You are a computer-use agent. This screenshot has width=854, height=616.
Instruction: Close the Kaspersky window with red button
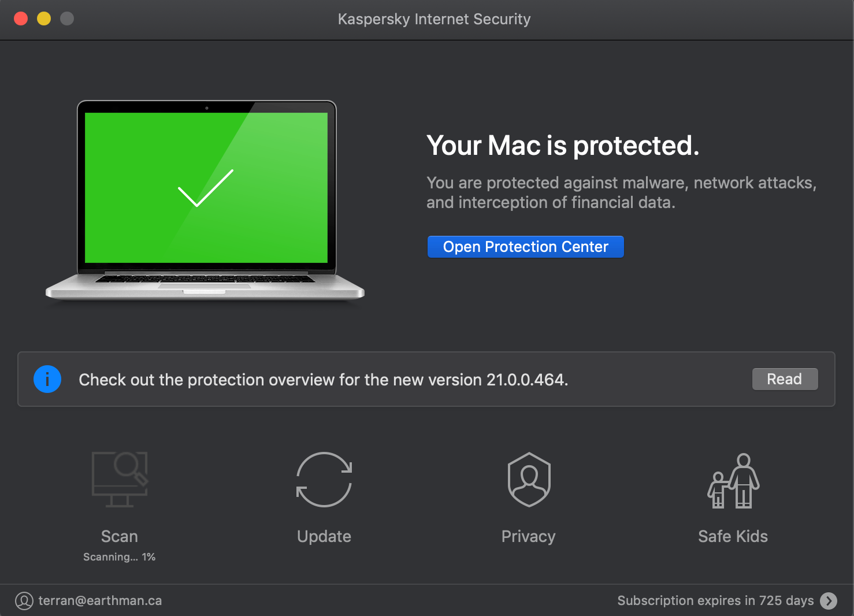click(21, 18)
